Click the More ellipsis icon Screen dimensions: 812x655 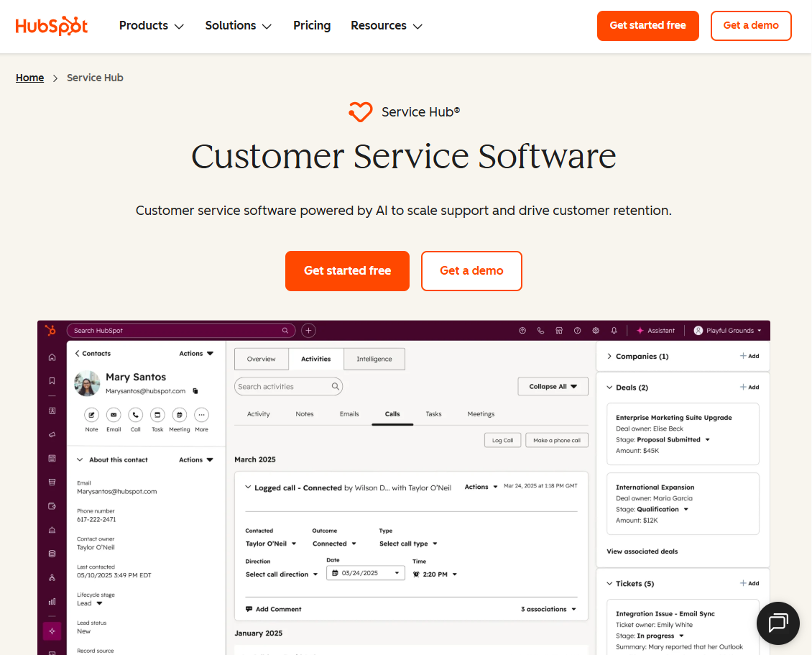[x=201, y=415]
